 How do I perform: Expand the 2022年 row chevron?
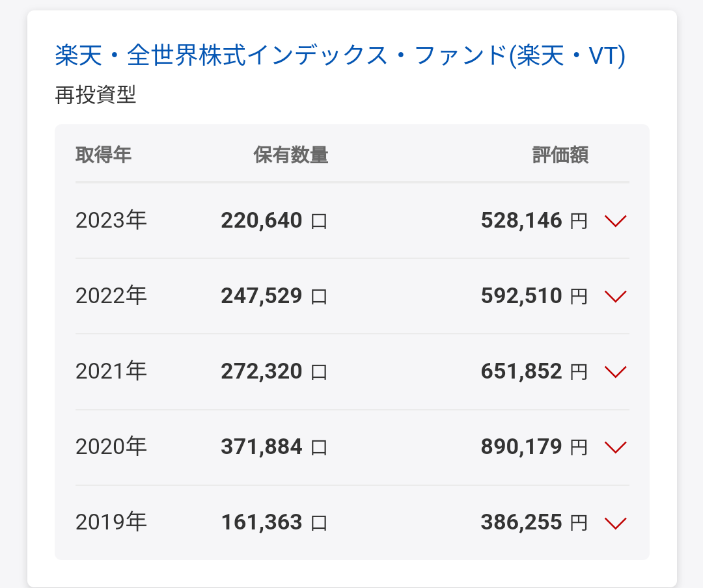[615, 296]
